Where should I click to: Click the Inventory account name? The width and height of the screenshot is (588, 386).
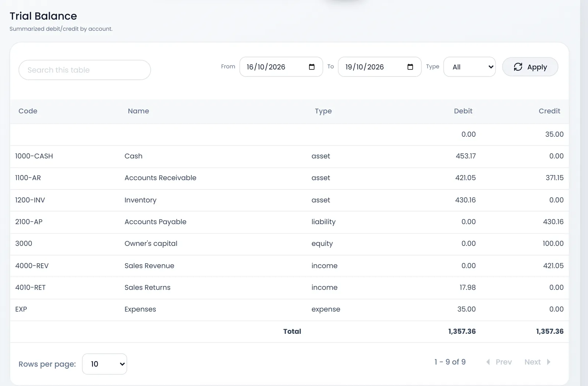(140, 200)
